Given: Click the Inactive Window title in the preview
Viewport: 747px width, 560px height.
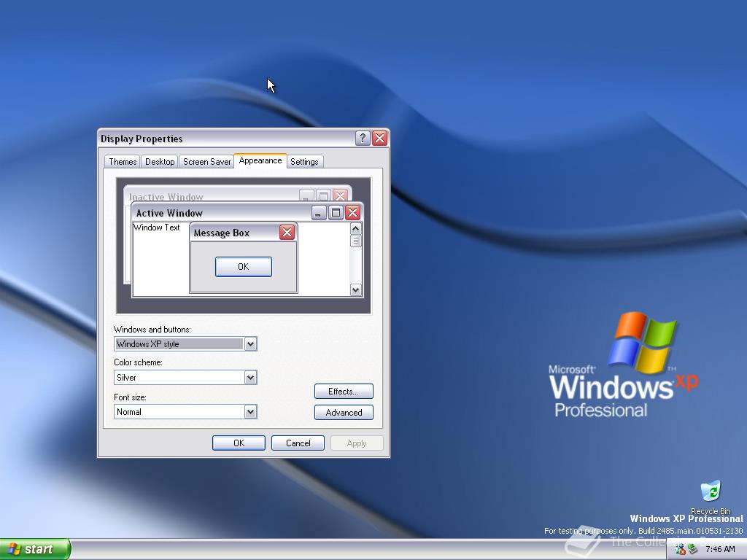Looking at the screenshot, I should 166,197.
